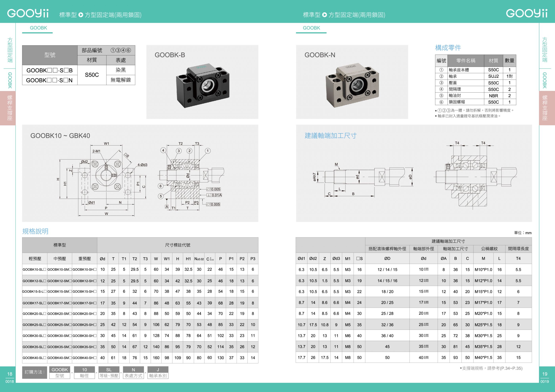This screenshot has width=555, height=392.
Task: Click the 建議軸端加工尺寸 diagram heading
Action: pos(330,136)
